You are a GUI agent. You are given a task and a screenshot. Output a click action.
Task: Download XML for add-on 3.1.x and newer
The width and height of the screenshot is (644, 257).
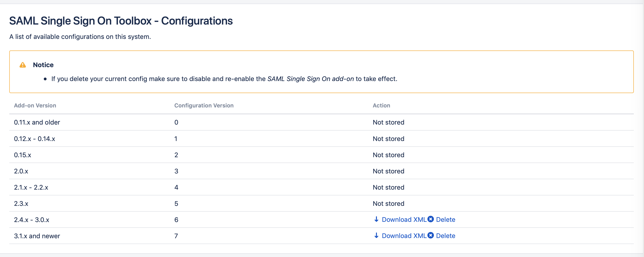coord(404,236)
